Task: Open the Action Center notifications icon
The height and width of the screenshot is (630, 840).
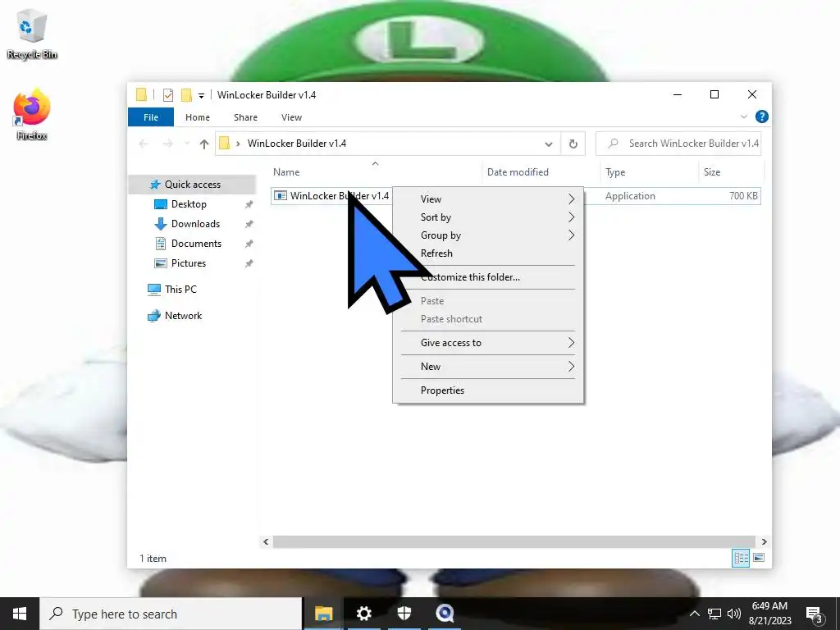Action: tap(815, 614)
